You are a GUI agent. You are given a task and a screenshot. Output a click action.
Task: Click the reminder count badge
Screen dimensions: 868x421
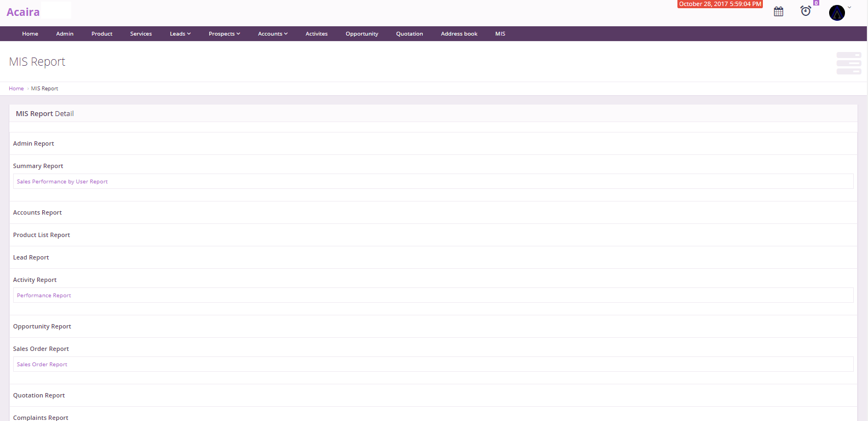pos(816,3)
